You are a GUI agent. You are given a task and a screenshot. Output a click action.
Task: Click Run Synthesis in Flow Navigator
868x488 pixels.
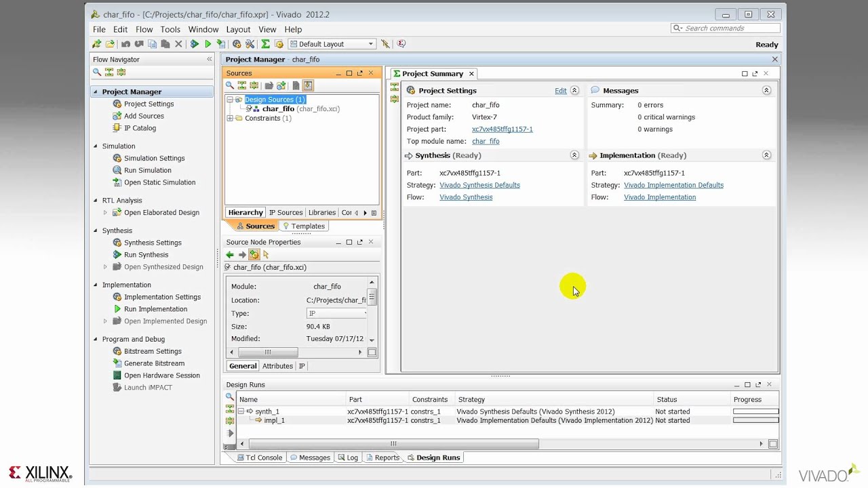[x=146, y=255]
